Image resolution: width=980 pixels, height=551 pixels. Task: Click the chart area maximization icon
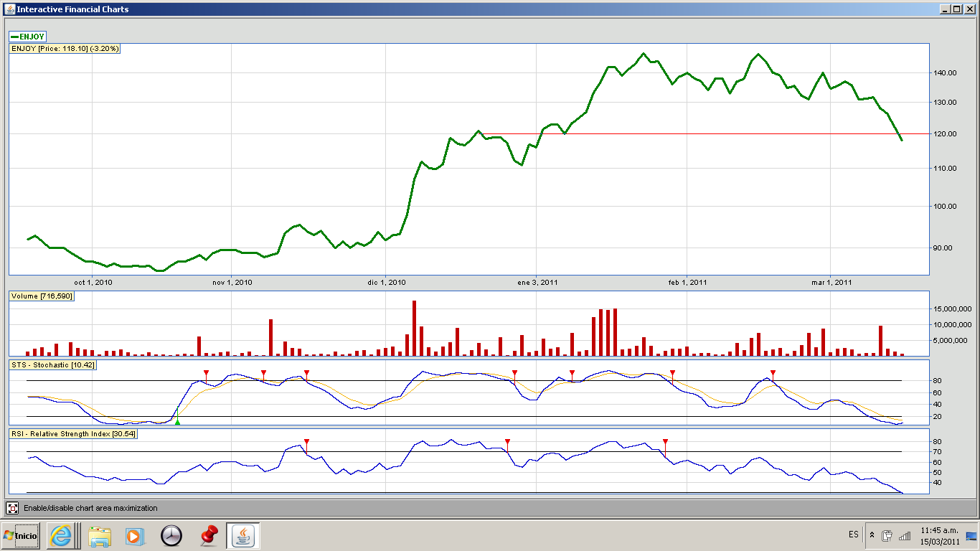click(x=13, y=508)
